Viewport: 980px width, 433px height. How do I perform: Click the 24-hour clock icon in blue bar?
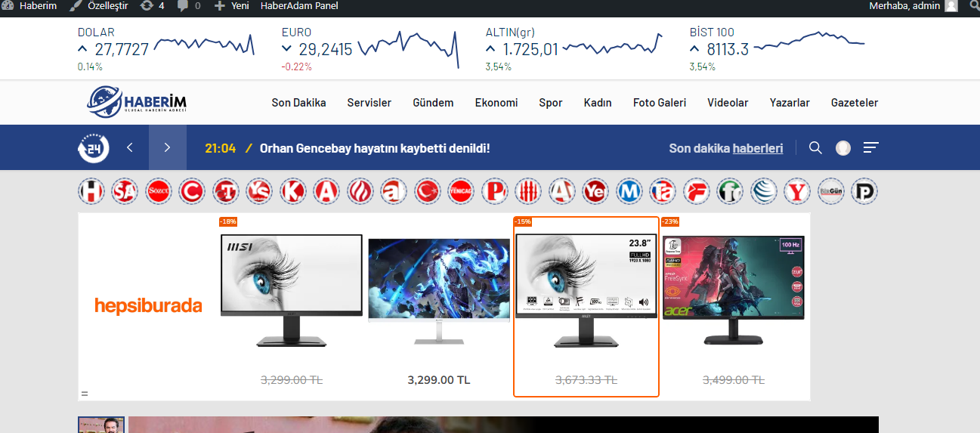(94, 148)
